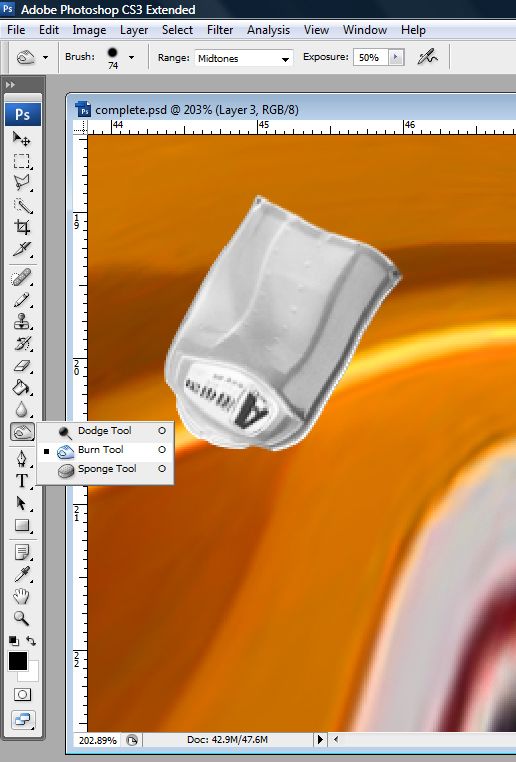
Task: Select the Eyedropper tool
Action: [22, 574]
